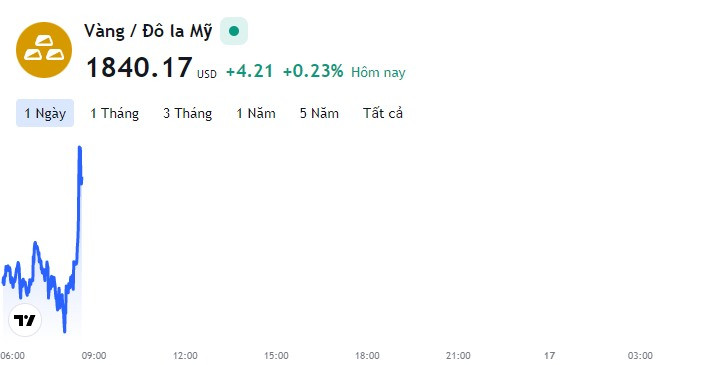705x365 pixels.
Task: Click the chart's lowest dip point
Action: pyautogui.click(x=64, y=331)
